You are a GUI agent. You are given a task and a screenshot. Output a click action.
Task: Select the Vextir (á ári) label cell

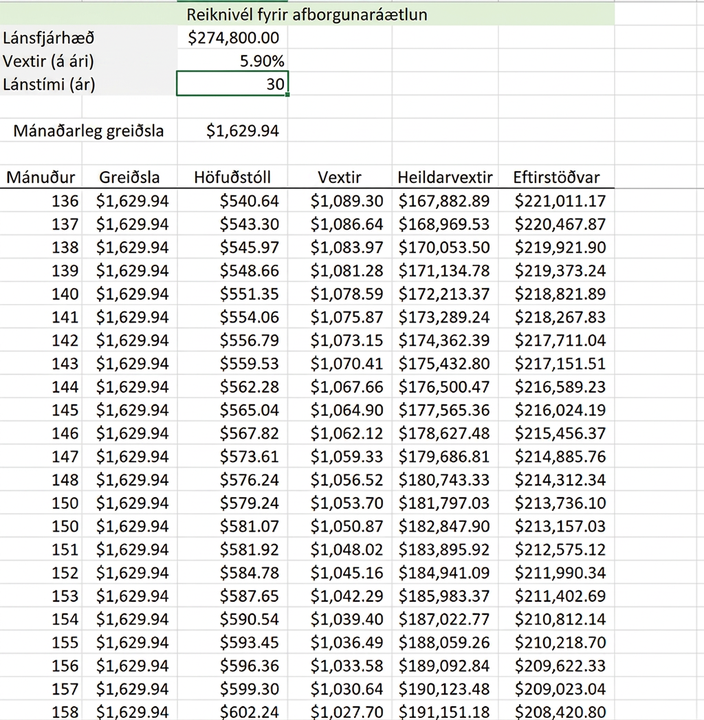click(x=89, y=61)
